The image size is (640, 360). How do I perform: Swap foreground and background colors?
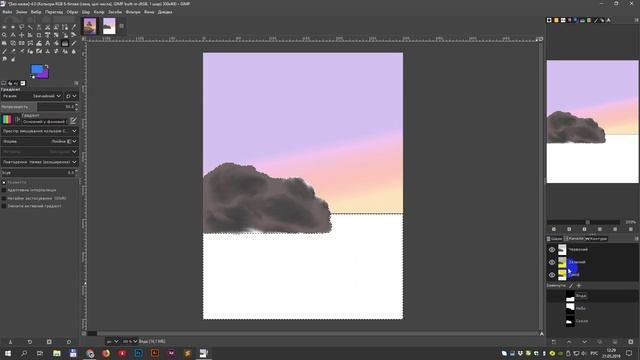[47, 66]
